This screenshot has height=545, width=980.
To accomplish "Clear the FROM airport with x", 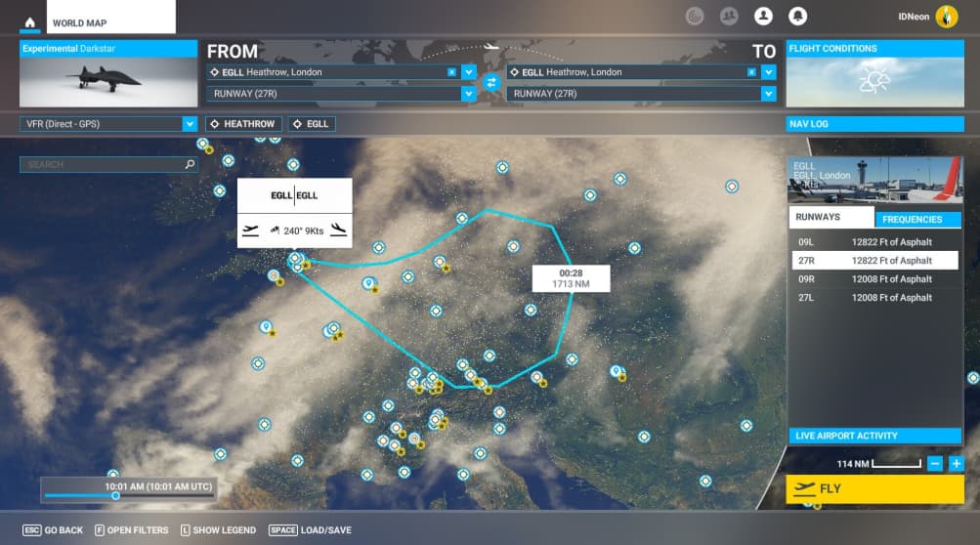I will pos(451,72).
